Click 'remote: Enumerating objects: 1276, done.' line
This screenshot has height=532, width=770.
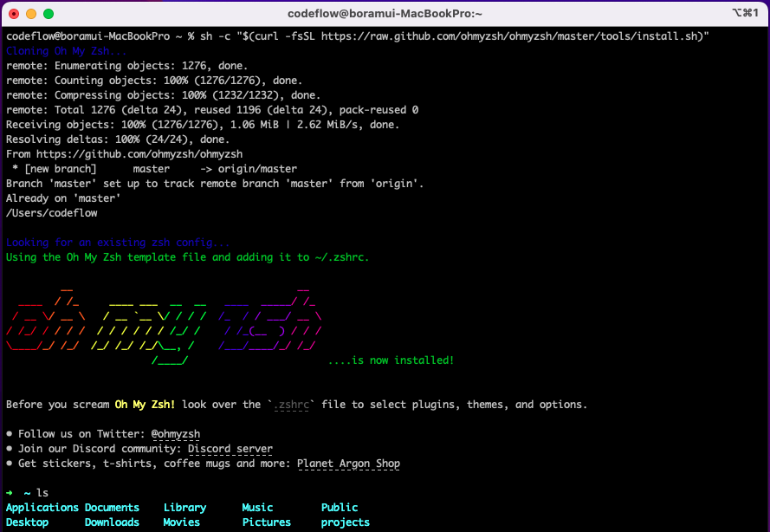point(126,66)
